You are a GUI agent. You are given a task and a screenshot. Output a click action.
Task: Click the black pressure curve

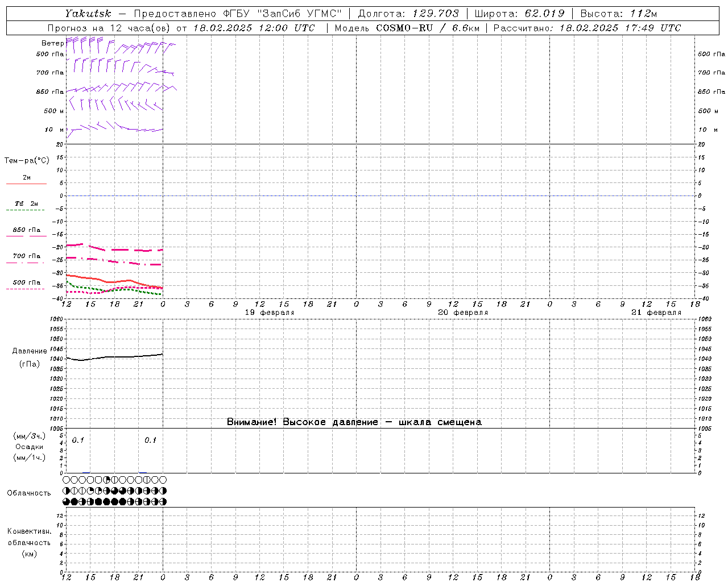(x=114, y=357)
